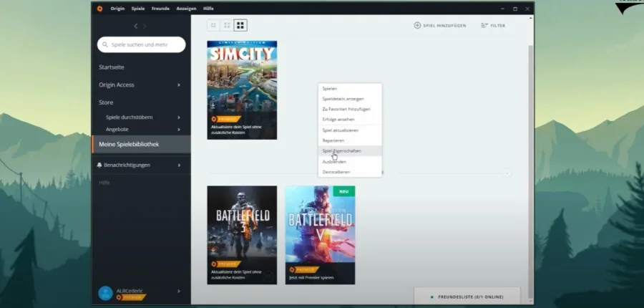Click the Premier badge on SimCity tile
This screenshot has height=308, width=644.
pyautogui.click(x=225, y=119)
